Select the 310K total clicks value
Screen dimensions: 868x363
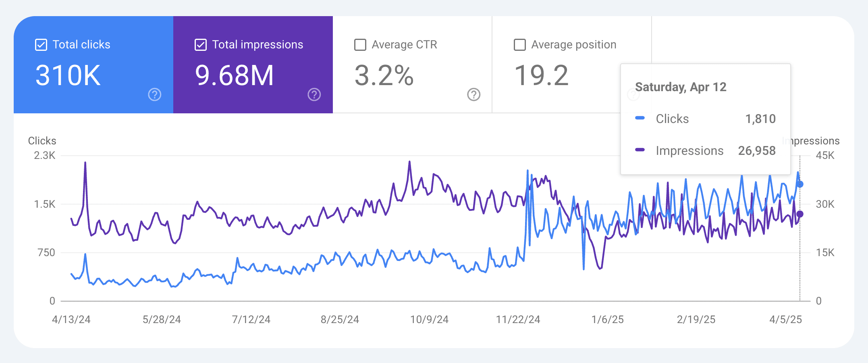(68, 75)
